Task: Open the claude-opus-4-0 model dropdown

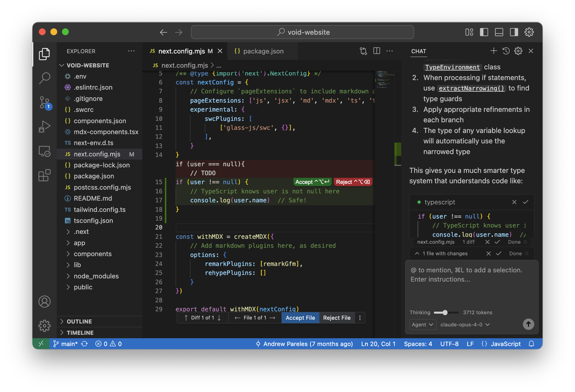Action: coord(465,324)
